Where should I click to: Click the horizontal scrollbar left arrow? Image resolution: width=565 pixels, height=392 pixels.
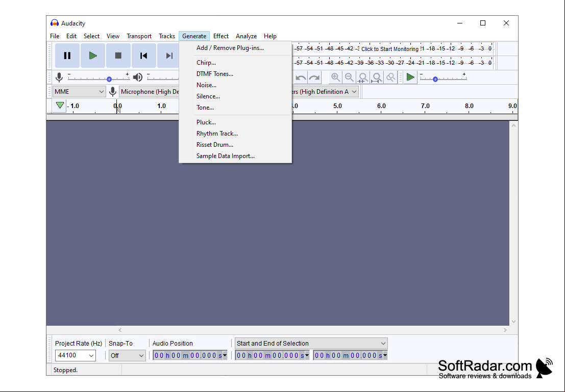pyautogui.click(x=120, y=330)
